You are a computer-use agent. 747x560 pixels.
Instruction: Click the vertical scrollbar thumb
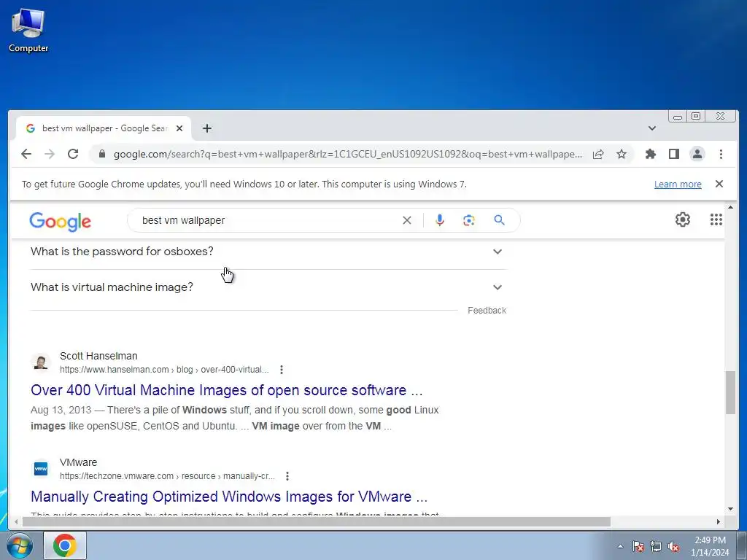[x=730, y=392]
